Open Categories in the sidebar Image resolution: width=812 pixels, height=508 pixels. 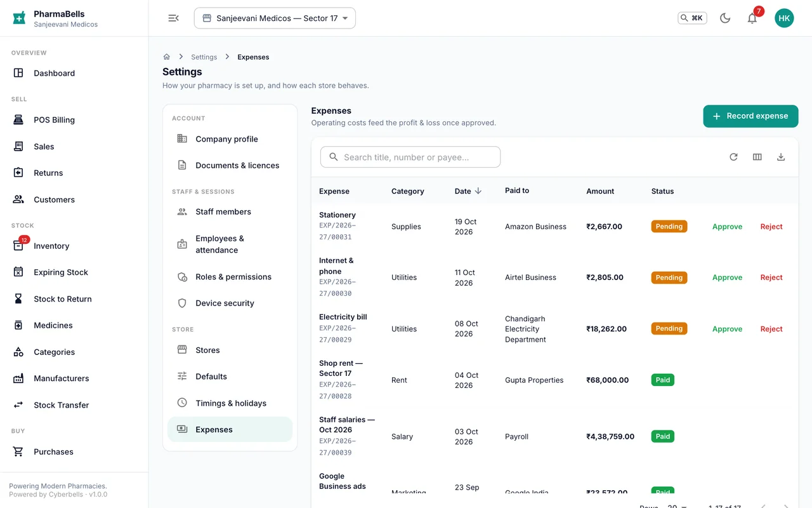[74, 352]
